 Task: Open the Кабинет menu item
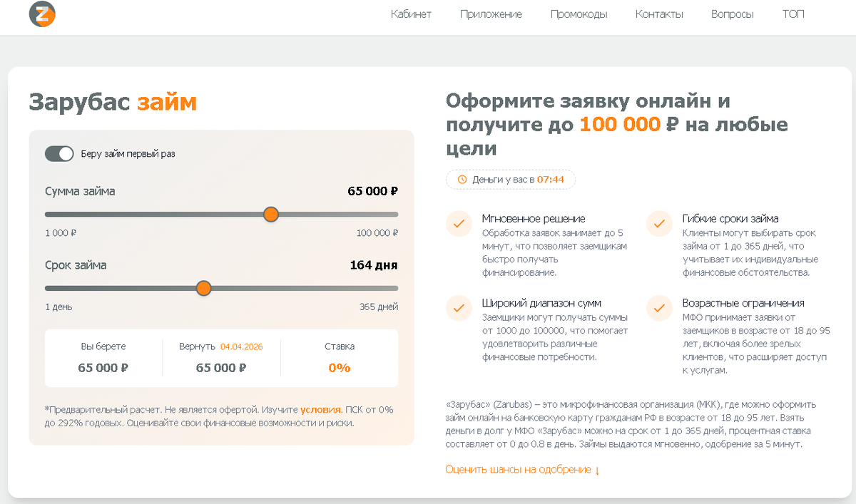click(411, 14)
